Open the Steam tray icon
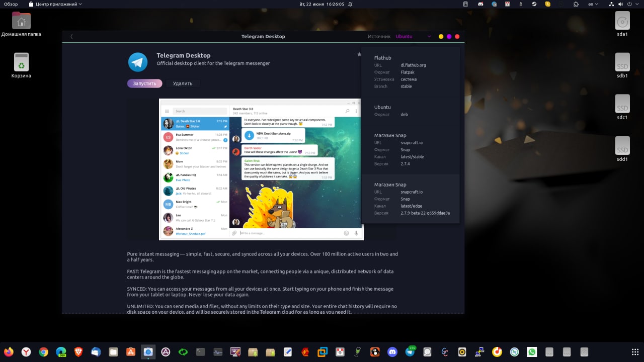This screenshot has width=644, height=362. 534,4
